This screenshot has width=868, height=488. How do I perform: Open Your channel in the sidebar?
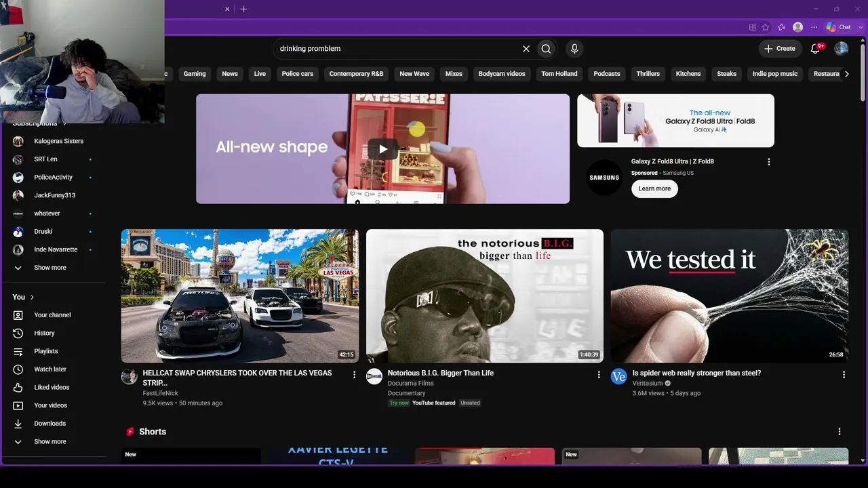coord(53,315)
